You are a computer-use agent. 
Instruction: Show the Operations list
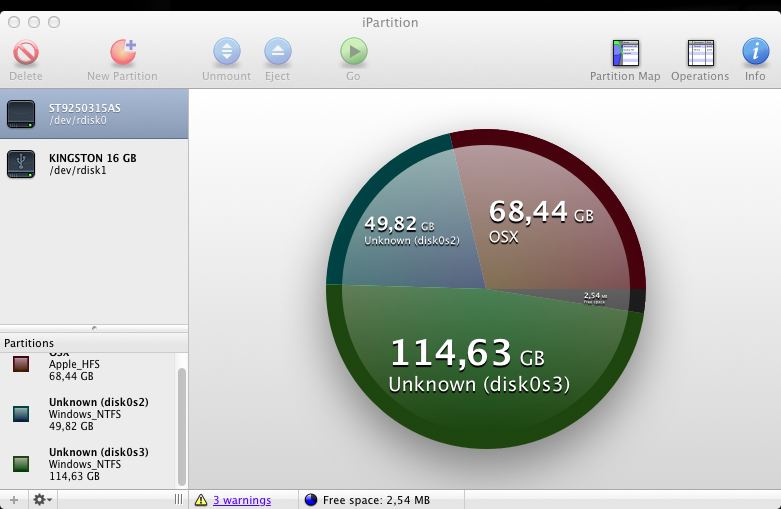tap(700, 52)
